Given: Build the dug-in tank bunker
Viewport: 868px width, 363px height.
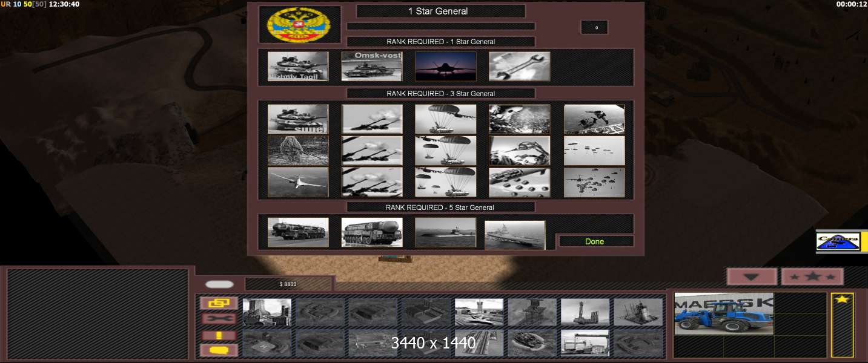Looking at the screenshot, I should (x=532, y=342).
